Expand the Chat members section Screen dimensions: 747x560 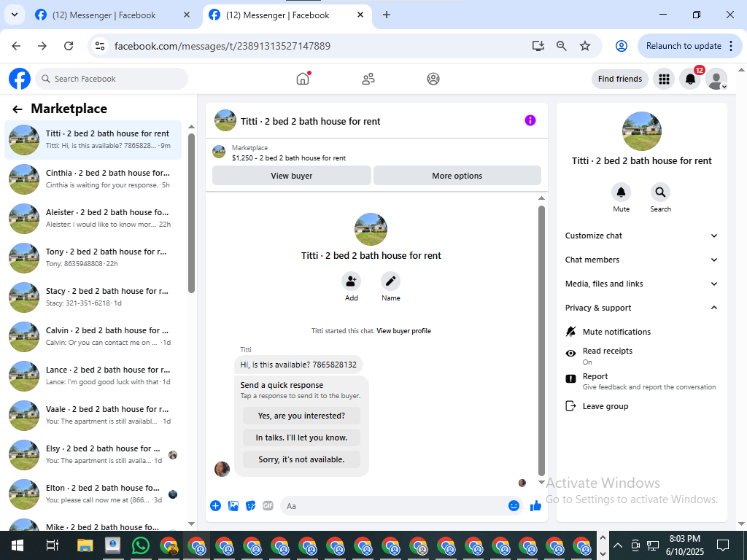click(x=641, y=260)
